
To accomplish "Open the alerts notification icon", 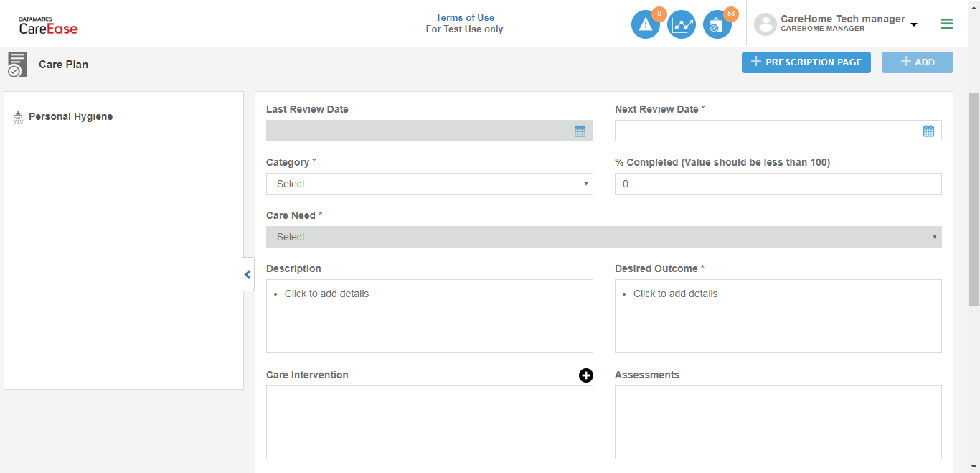I will pyautogui.click(x=645, y=24).
